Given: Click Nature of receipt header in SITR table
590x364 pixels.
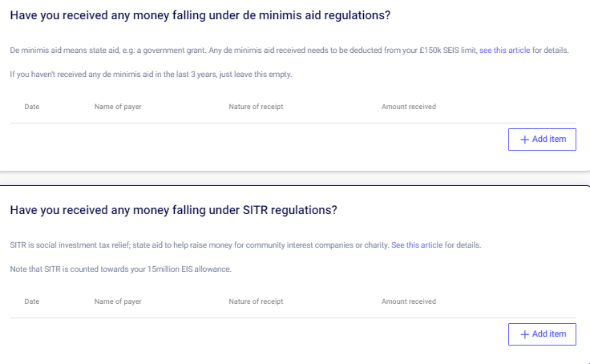Looking at the screenshot, I should pos(256,301).
